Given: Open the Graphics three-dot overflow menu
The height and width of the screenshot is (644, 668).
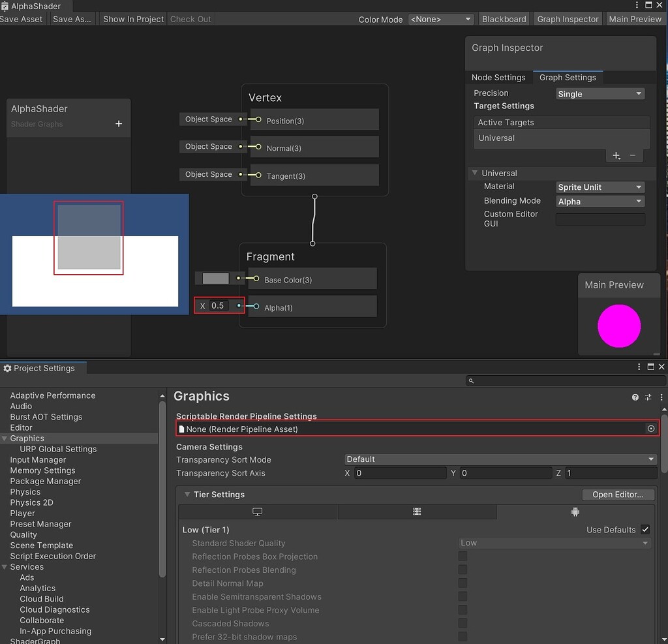Looking at the screenshot, I should [661, 397].
